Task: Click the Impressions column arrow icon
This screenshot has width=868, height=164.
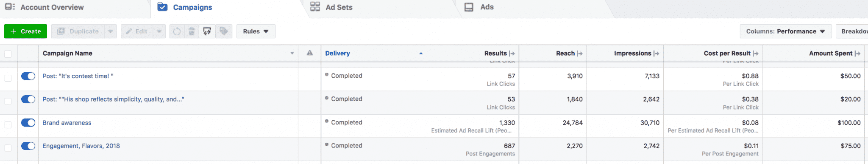Action: tap(657, 54)
